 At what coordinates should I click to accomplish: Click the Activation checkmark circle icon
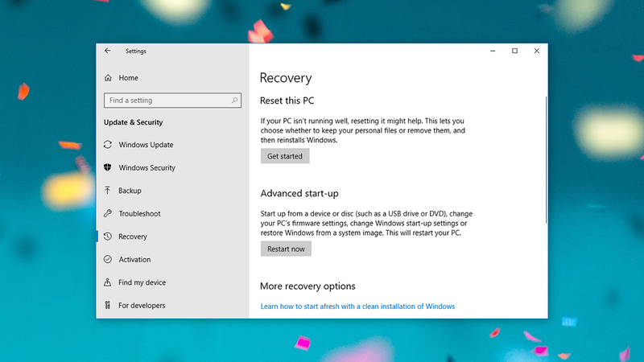coord(108,259)
